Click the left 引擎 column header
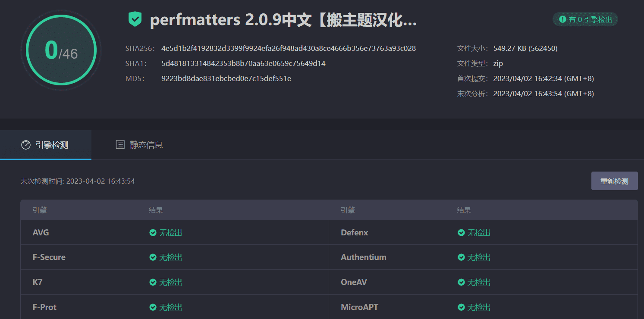This screenshot has width=644, height=319. point(40,210)
